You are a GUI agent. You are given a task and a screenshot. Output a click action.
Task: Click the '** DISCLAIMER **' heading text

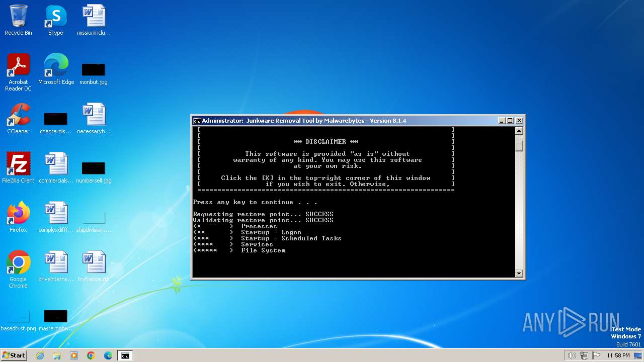(326, 142)
